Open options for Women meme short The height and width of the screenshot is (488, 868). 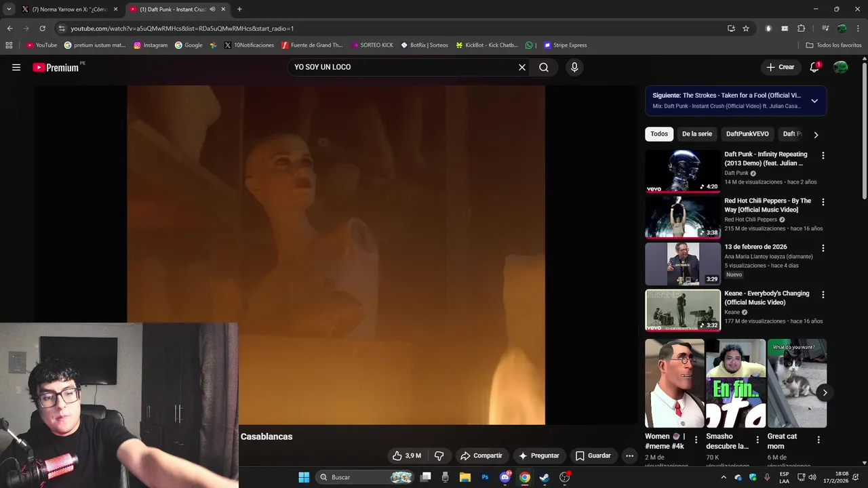pyautogui.click(x=696, y=440)
